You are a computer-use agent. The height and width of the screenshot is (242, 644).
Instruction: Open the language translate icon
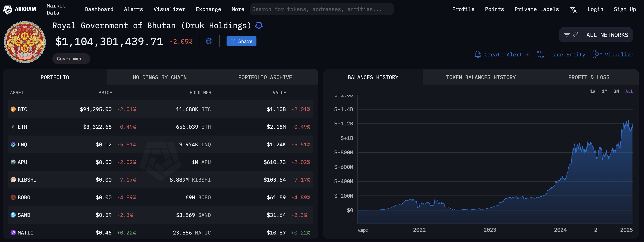point(573,9)
